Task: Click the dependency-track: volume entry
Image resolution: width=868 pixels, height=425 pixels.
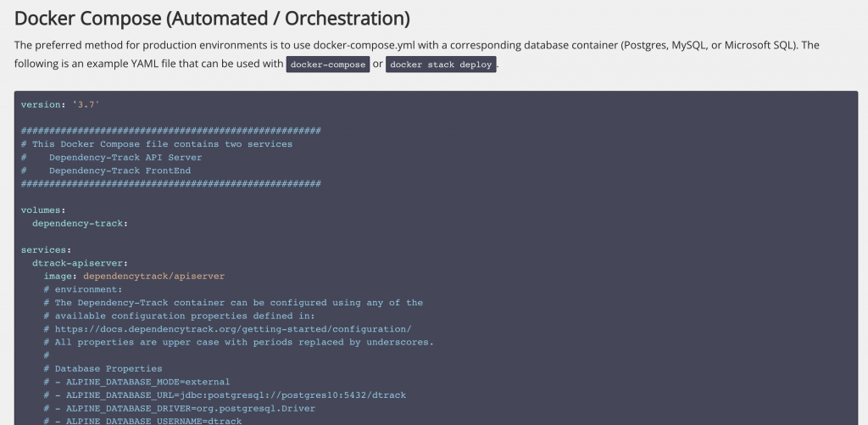Action: [80, 223]
